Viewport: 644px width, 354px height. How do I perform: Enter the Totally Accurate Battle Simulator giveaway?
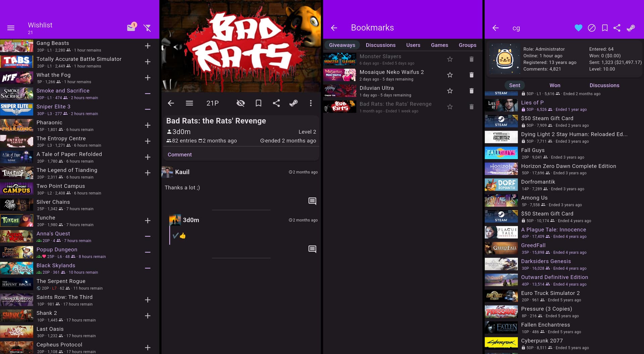point(148,62)
